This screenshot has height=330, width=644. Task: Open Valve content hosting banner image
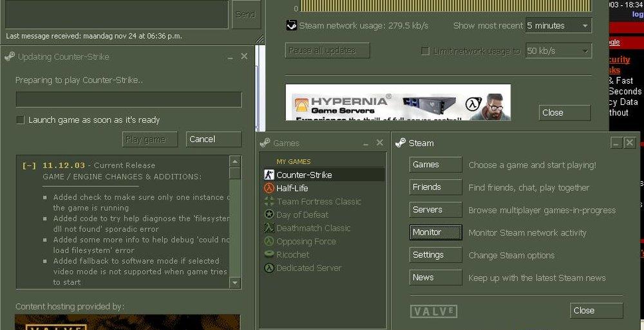(x=128, y=322)
